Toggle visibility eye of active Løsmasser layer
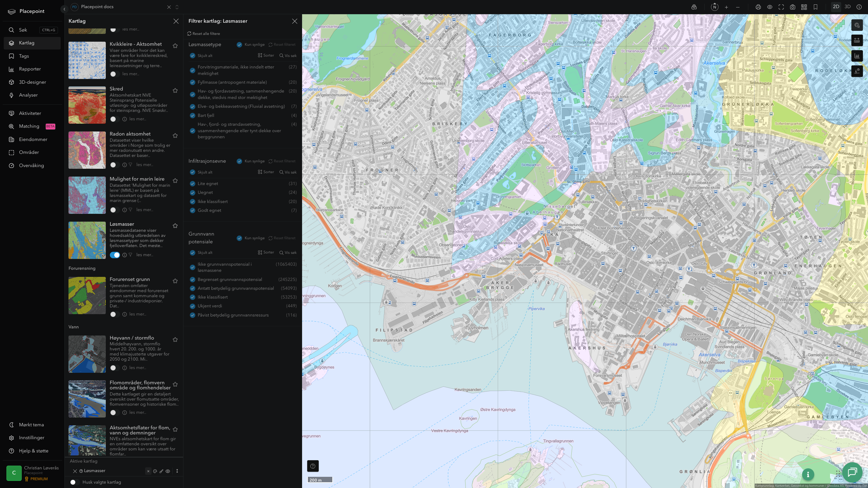868x488 pixels. [168, 471]
